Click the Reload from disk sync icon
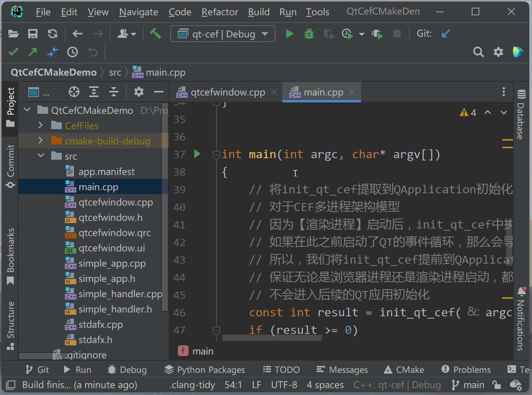This screenshot has width=532, height=395. click(53, 34)
